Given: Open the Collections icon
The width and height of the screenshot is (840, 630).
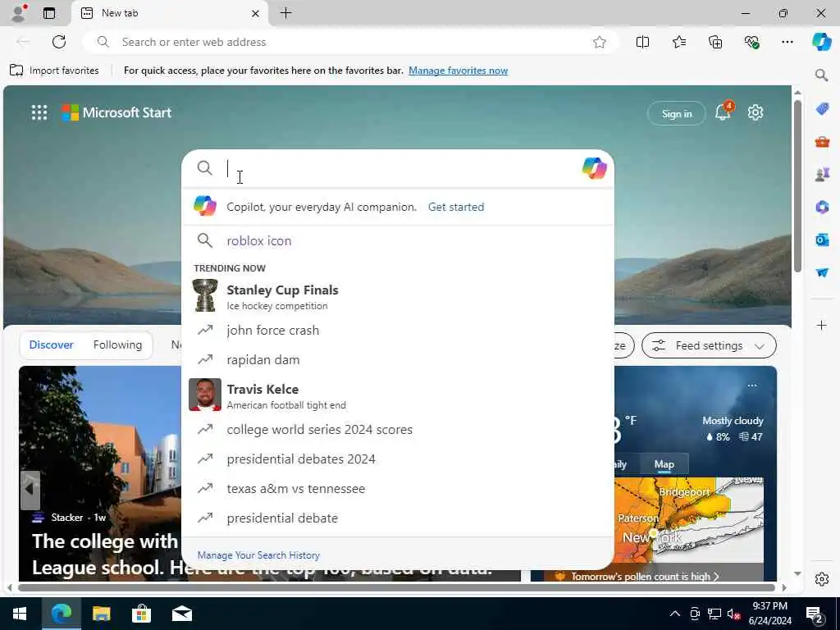Looking at the screenshot, I should click(715, 42).
